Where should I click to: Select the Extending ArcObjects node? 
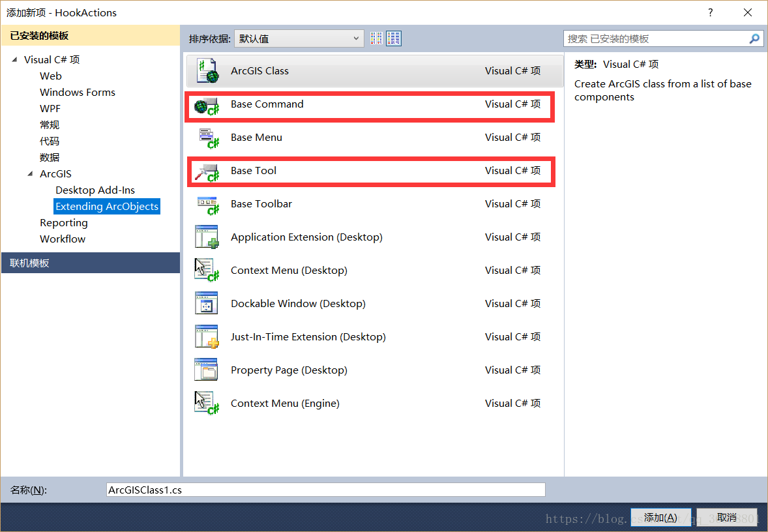(x=107, y=206)
